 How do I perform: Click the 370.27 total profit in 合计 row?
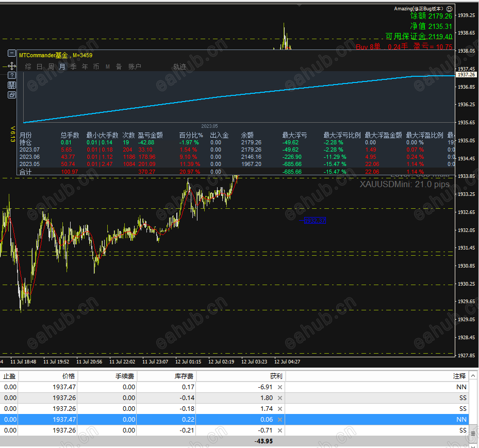tap(146, 172)
